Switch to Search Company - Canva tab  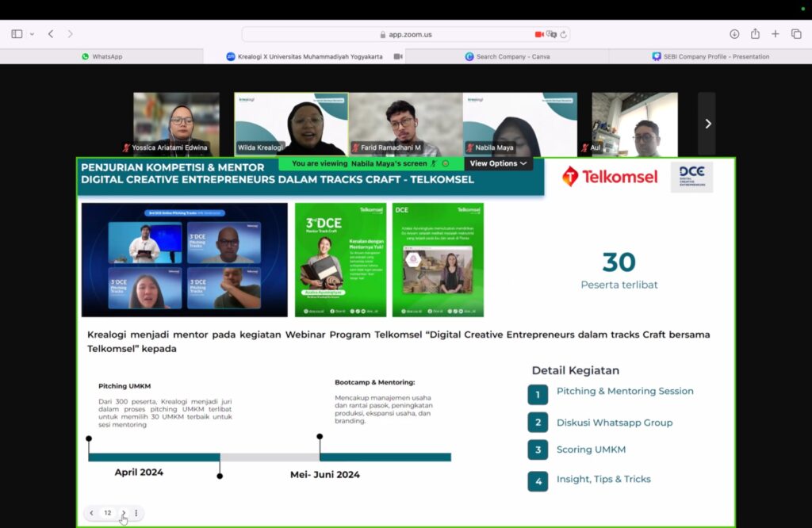(507, 56)
